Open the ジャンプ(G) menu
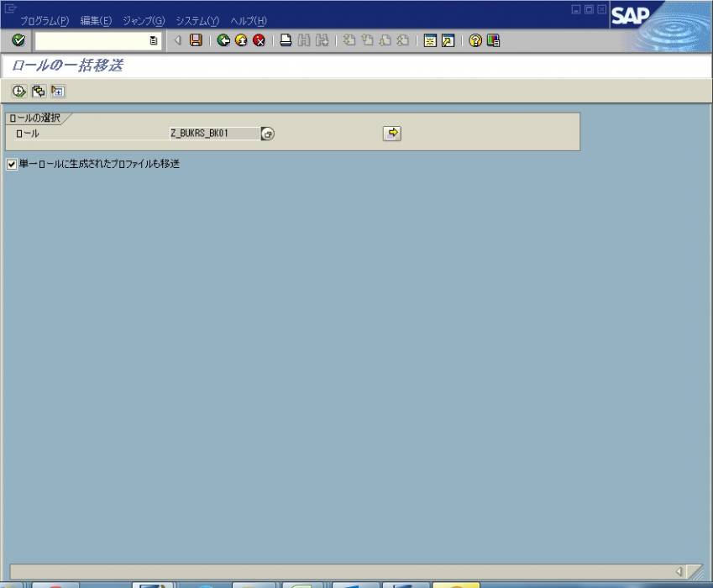 click(x=144, y=20)
